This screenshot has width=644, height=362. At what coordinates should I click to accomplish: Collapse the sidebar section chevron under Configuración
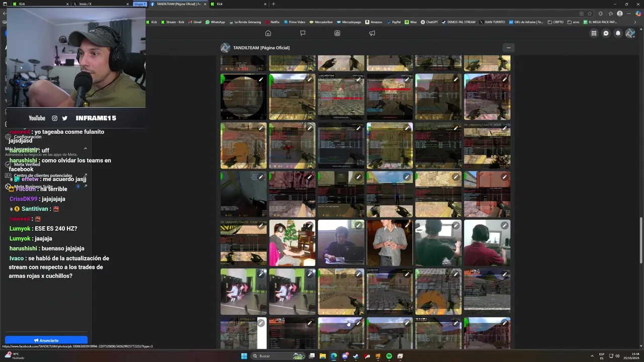(x=85, y=148)
